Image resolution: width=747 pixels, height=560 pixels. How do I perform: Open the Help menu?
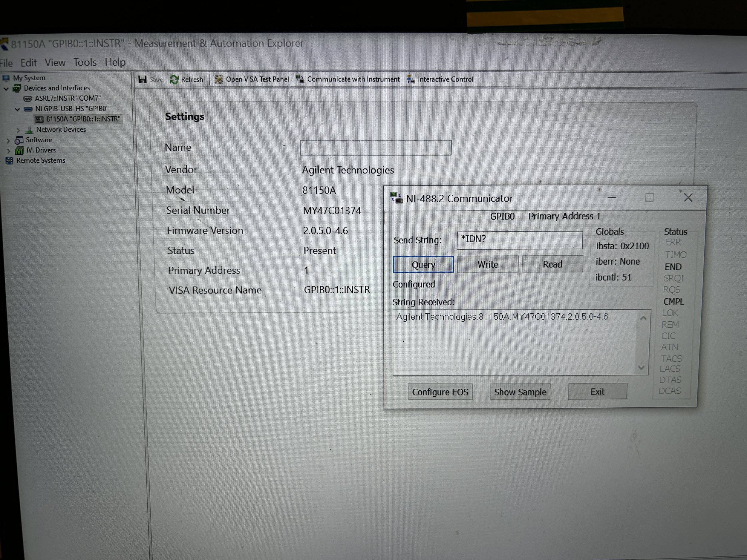click(x=115, y=62)
